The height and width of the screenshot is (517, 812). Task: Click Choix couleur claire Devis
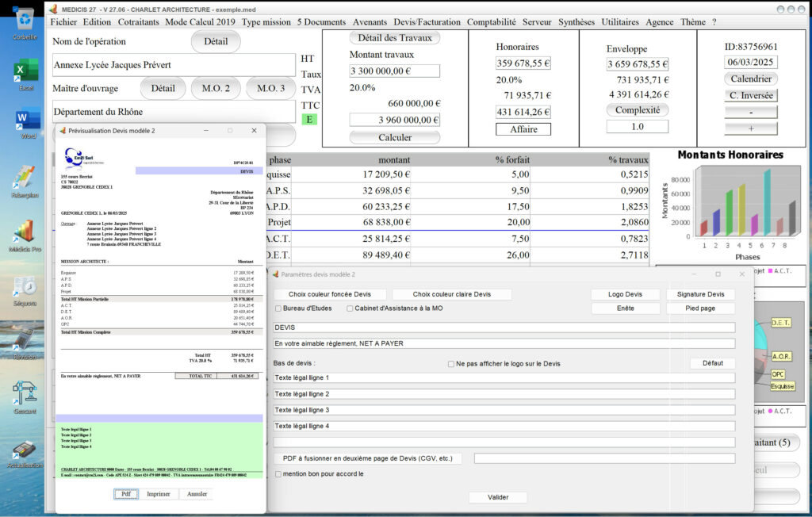click(x=451, y=294)
